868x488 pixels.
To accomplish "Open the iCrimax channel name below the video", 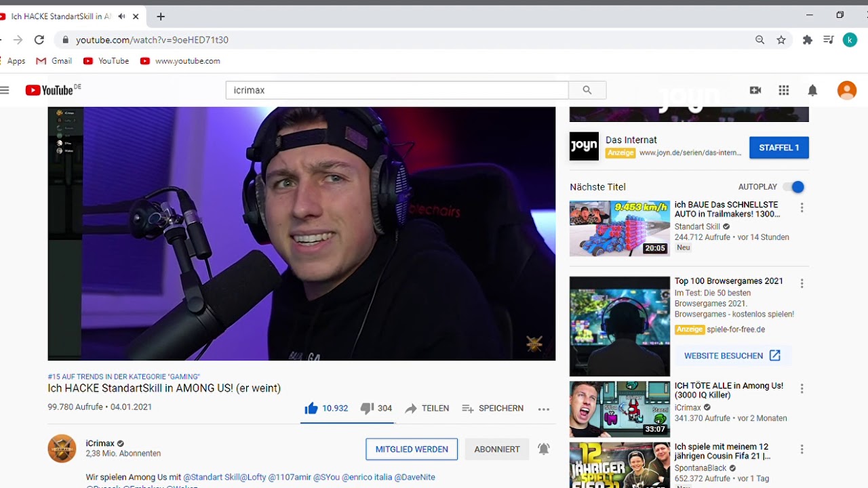I will 100,443.
